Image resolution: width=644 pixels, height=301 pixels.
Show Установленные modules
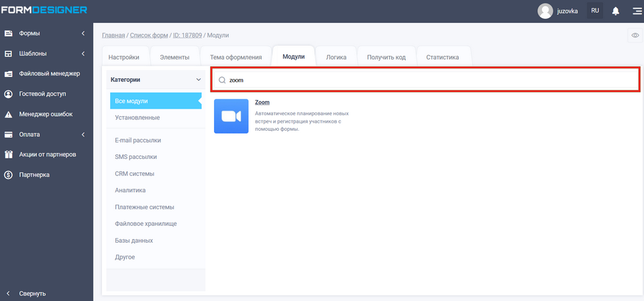[137, 118]
